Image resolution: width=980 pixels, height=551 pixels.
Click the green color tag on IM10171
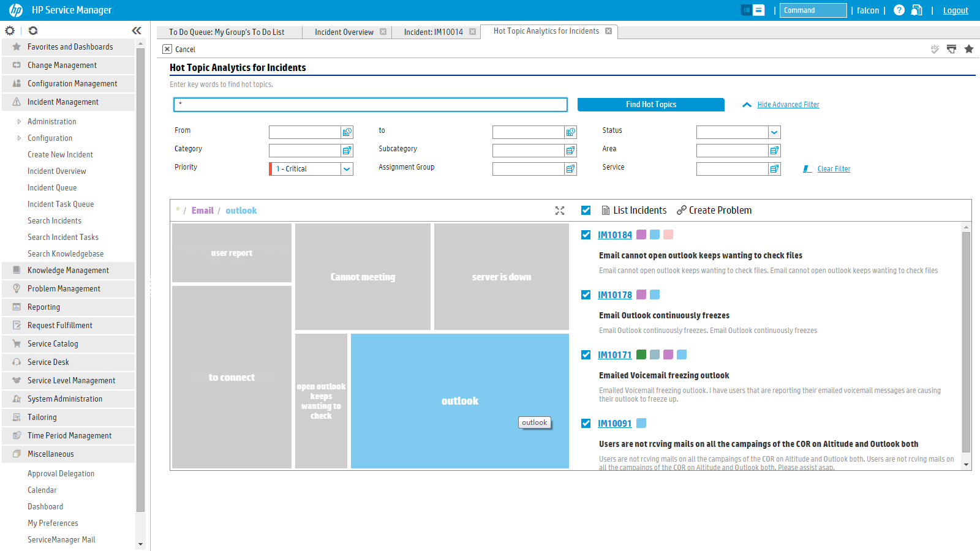[641, 354]
